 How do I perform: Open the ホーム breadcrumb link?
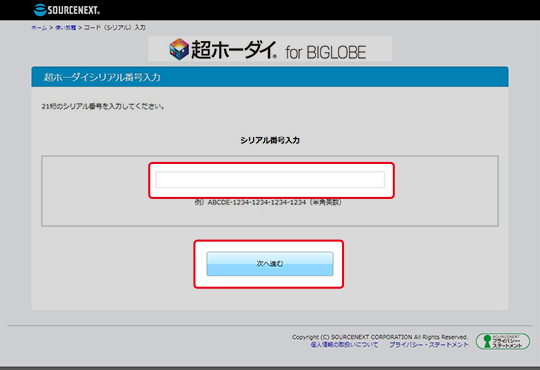(x=39, y=28)
